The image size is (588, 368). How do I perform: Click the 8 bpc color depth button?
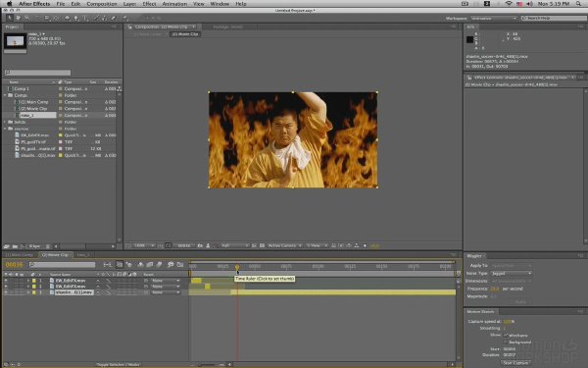(34, 246)
